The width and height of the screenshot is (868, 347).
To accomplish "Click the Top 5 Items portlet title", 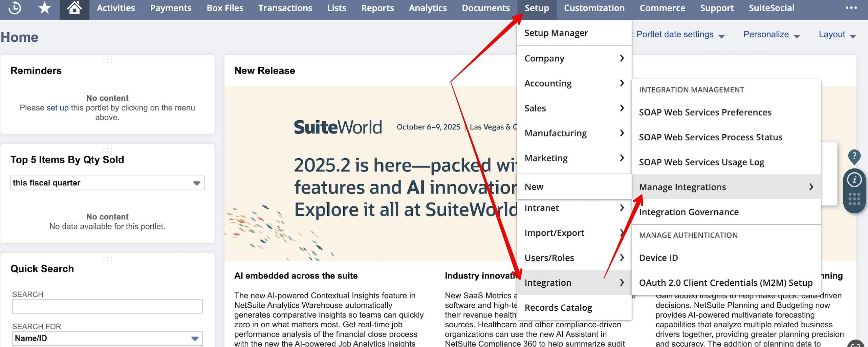I will pyautogui.click(x=67, y=160).
